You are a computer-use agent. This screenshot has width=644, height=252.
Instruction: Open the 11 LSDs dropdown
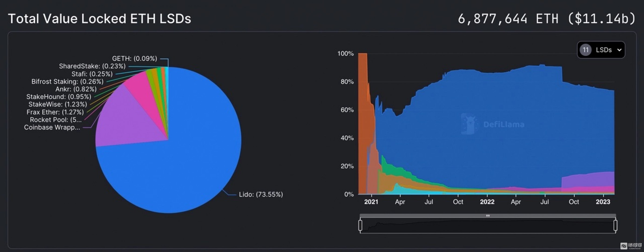(601, 50)
